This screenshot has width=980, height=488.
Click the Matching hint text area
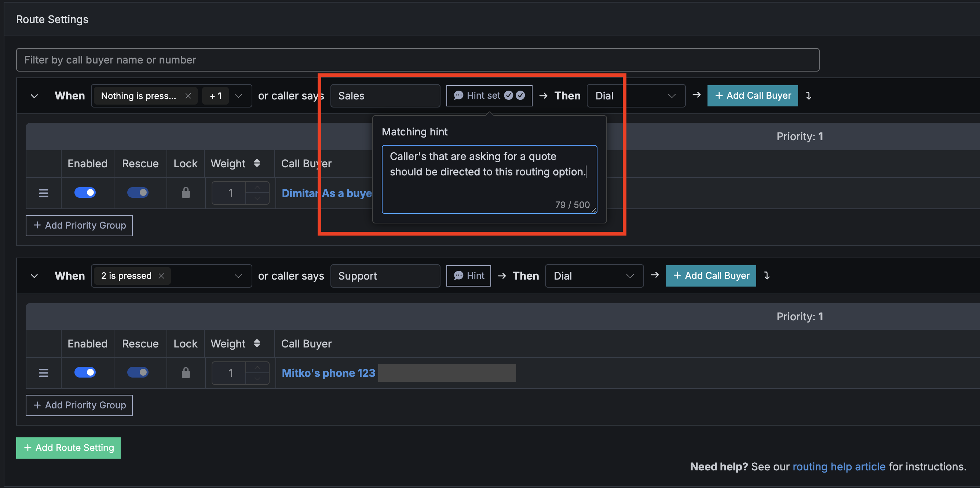tap(489, 179)
